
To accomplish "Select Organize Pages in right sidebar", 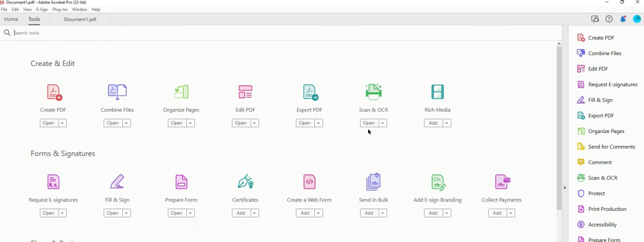I will pyautogui.click(x=601, y=131).
